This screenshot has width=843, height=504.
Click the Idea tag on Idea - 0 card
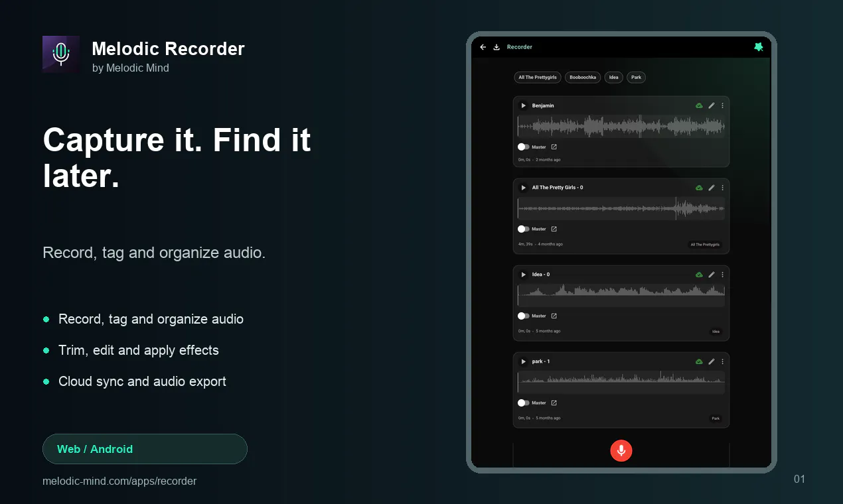[716, 331]
